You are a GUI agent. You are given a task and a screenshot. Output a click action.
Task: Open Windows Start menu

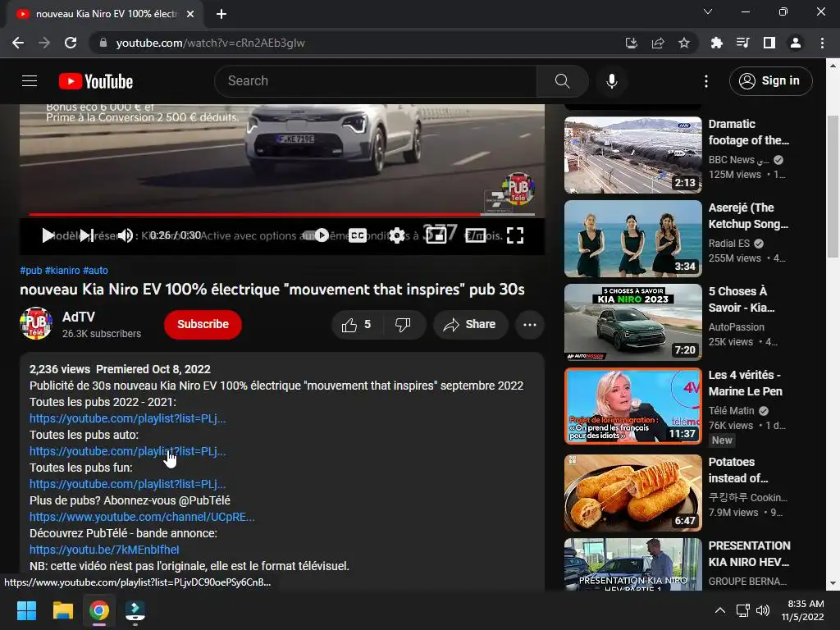click(x=26, y=610)
